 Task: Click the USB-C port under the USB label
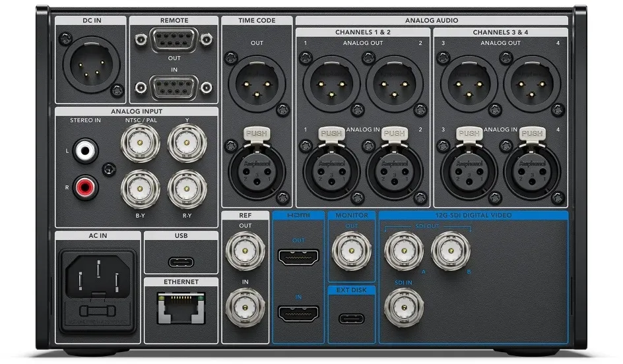point(181,262)
